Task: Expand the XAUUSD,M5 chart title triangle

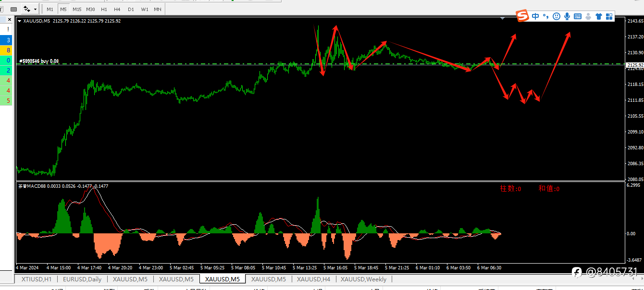Action: point(19,21)
